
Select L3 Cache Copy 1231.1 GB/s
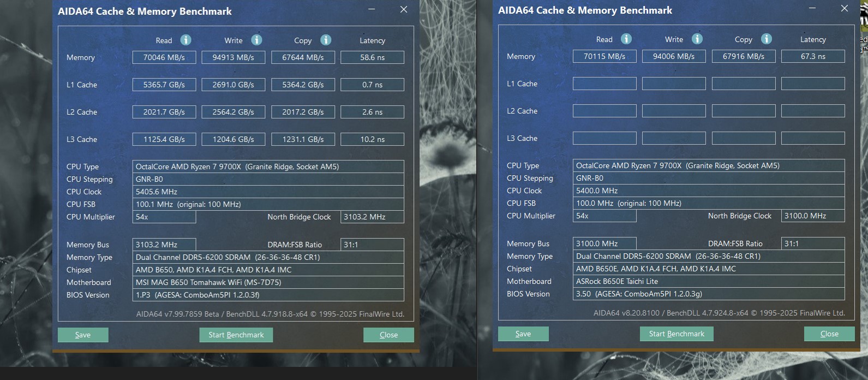[303, 139]
